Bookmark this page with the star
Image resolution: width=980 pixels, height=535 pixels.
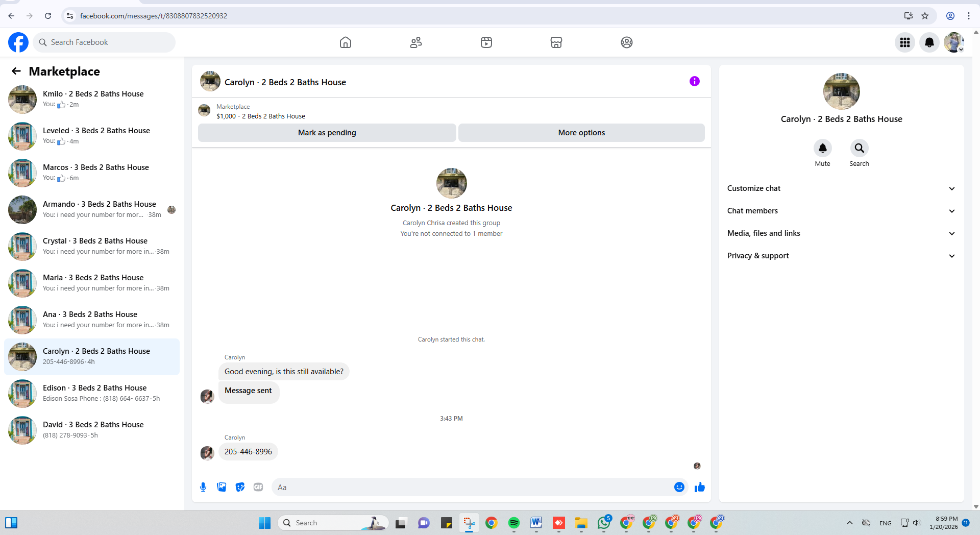(x=925, y=16)
